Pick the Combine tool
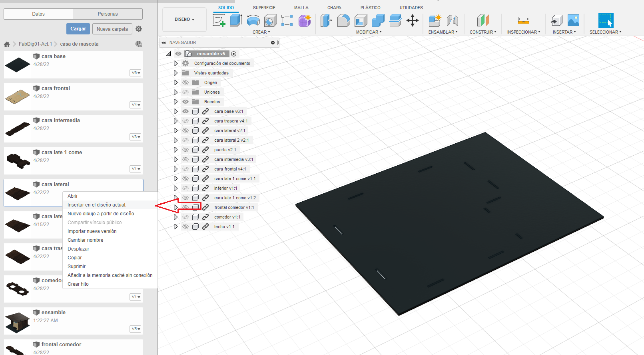 click(378, 20)
